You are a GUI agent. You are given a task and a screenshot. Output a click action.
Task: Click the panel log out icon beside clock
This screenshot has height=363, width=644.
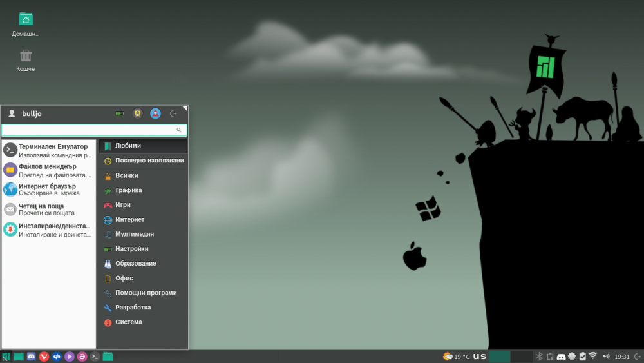(638, 357)
